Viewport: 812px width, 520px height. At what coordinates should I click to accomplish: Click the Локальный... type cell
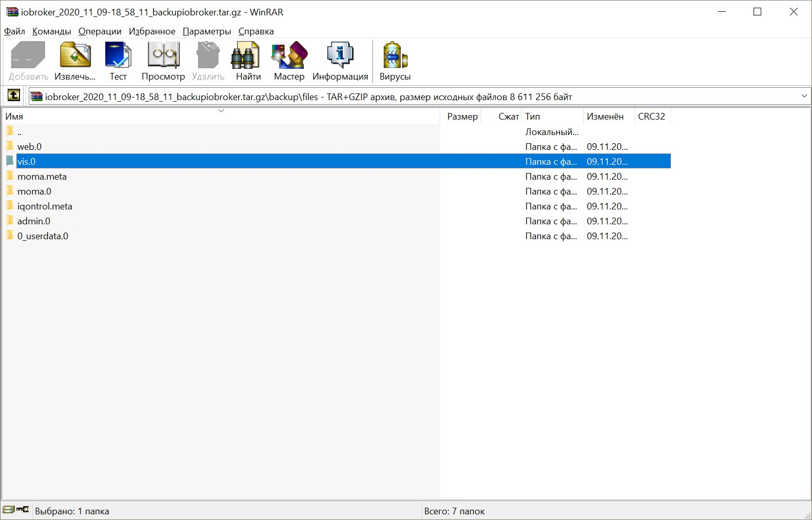click(552, 132)
